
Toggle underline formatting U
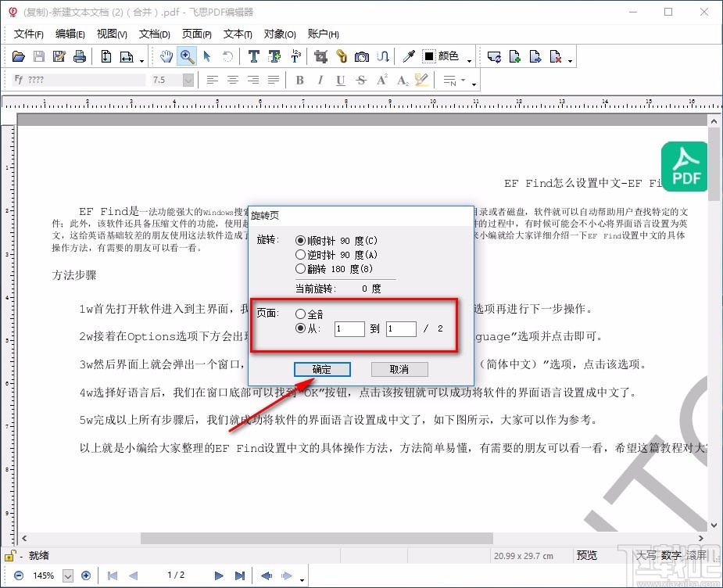tap(340, 81)
